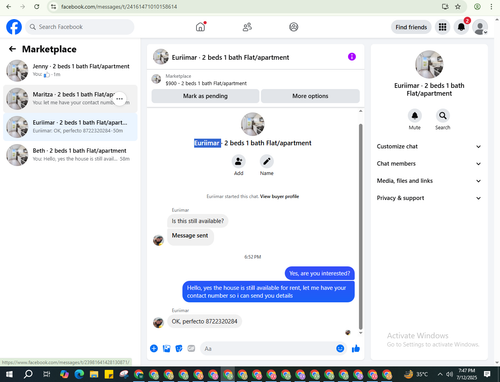Image resolution: width=500 pixels, height=382 pixels.
Task: Expand Media, files and links section
Action: (429, 181)
